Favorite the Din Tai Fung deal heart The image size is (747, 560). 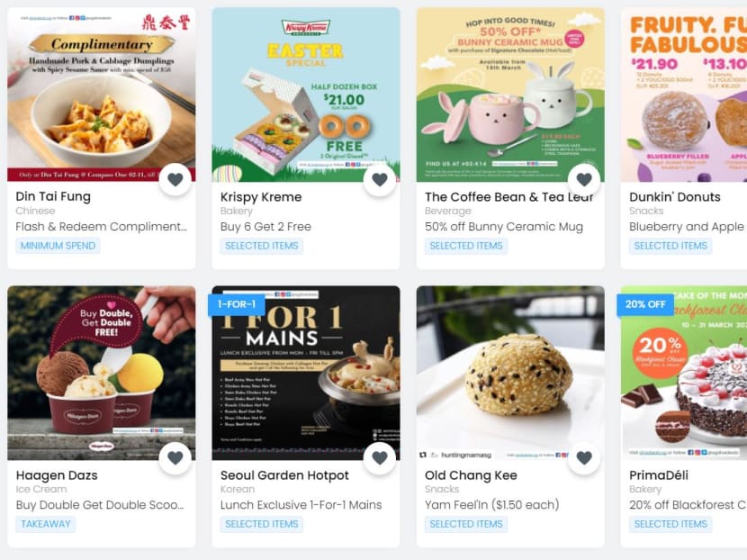click(175, 180)
